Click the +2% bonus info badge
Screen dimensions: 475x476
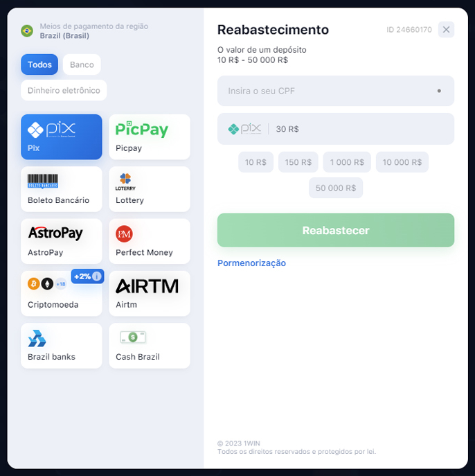[88, 276]
